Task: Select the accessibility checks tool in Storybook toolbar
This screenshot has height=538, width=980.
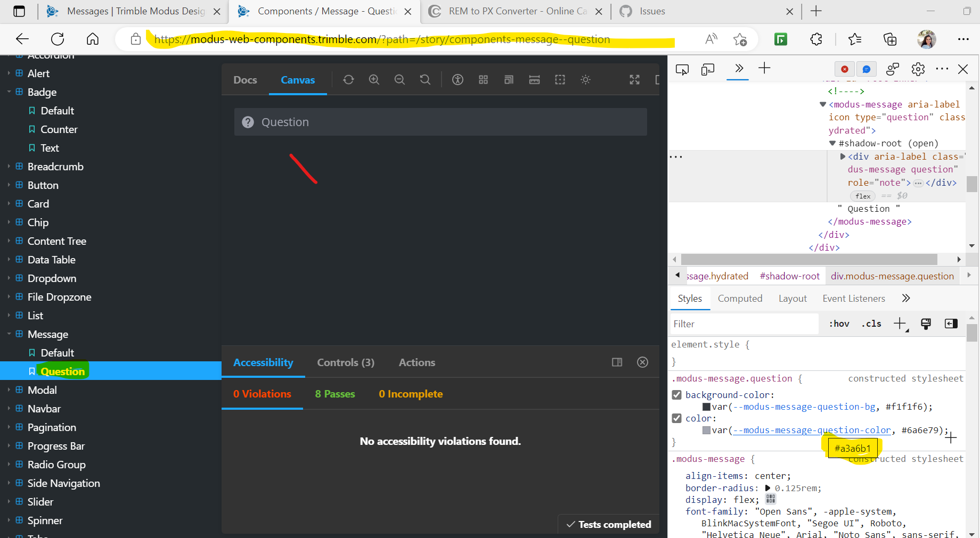Action: pyautogui.click(x=458, y=79)
